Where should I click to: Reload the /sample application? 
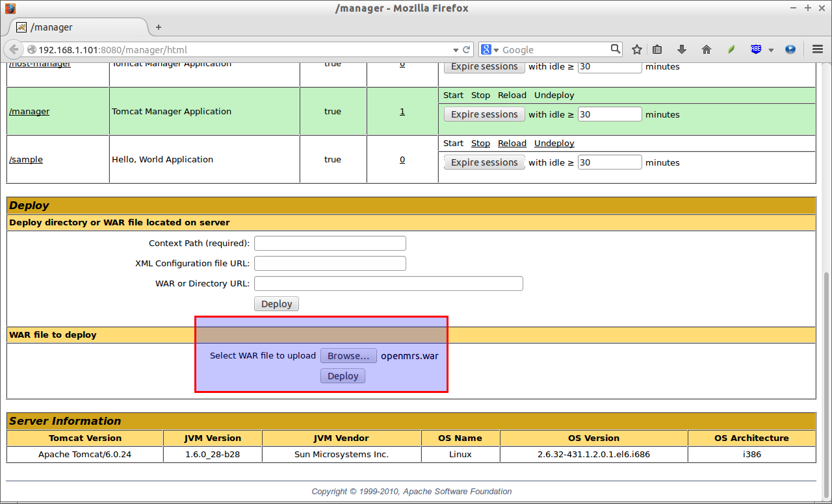[512, 144]
